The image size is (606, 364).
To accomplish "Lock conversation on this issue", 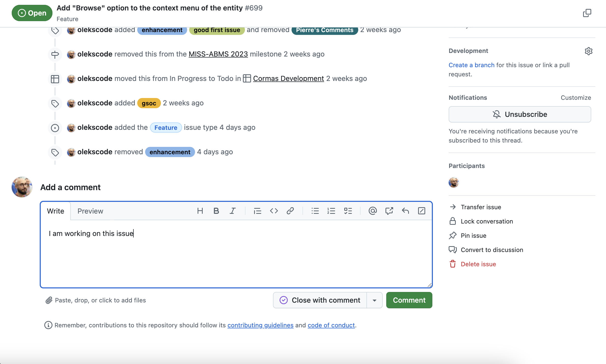I will [487, 221].
